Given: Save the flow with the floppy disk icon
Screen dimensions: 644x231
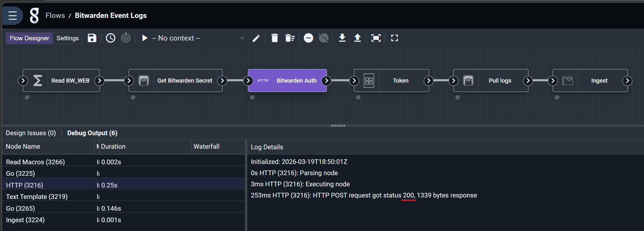Looking at the screenshot, I should [x=92, y=38].
